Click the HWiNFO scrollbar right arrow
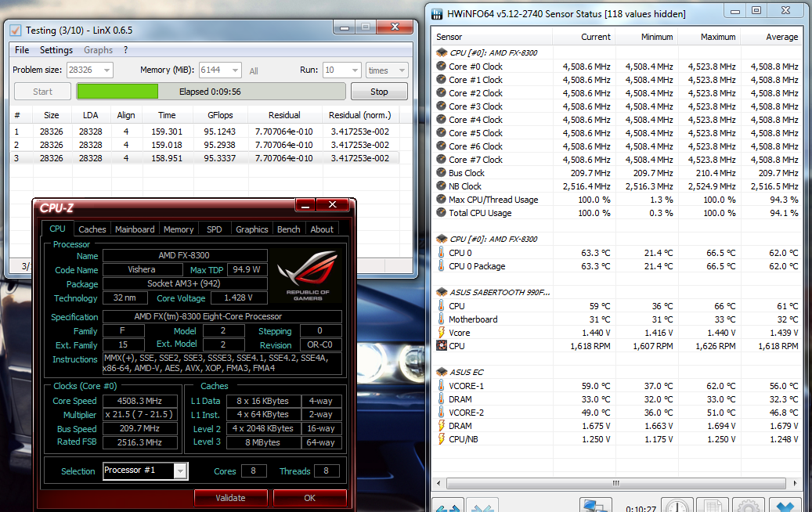The width and height of the screenshot is (812, 512). point(796,484)
